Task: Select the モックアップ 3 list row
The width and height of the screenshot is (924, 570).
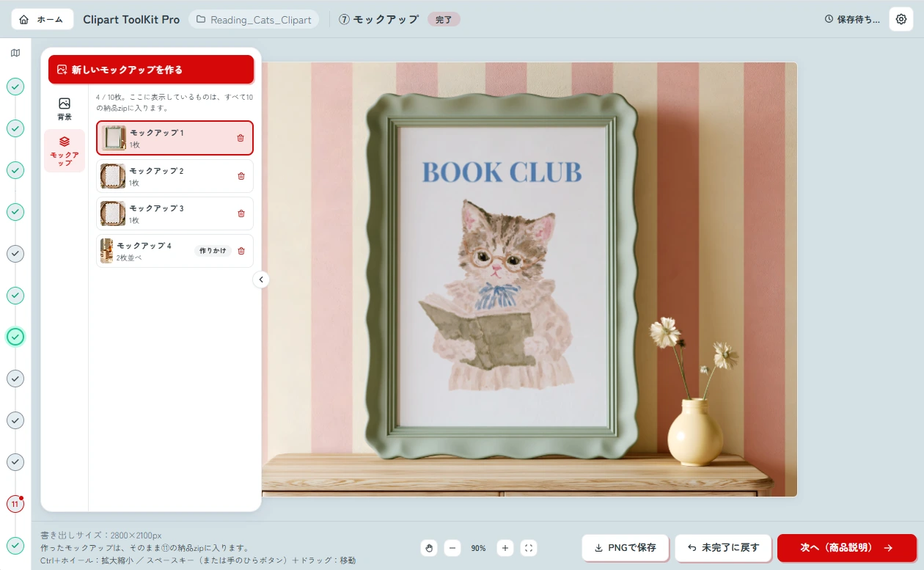Action: tap(175, 213)
